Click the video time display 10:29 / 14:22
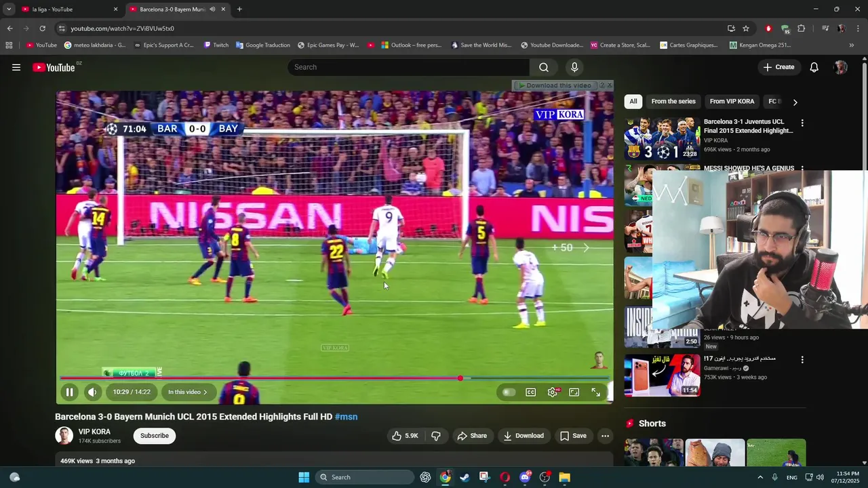Viewport: 868px width, 488px height. pos(132,392)
